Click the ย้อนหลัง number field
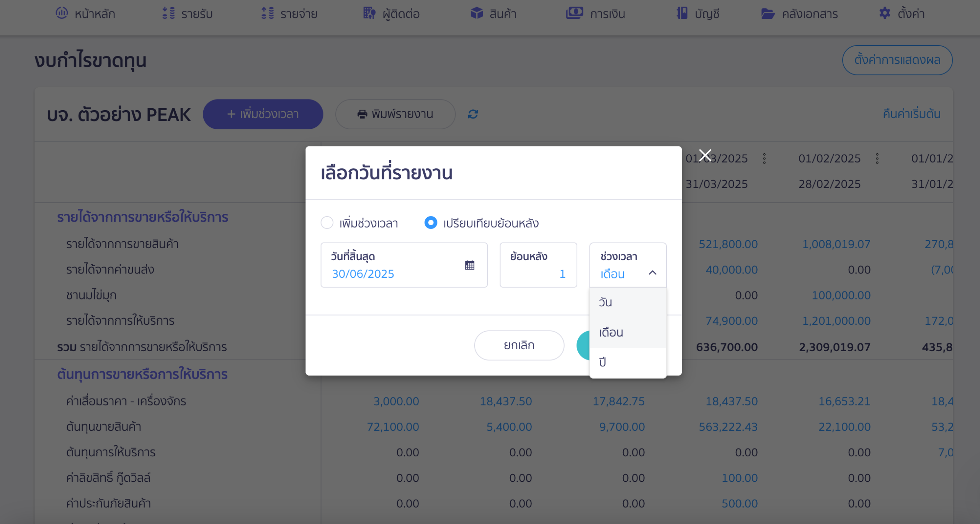The height and width of the screenshot is (524, 980). point(538,265)
